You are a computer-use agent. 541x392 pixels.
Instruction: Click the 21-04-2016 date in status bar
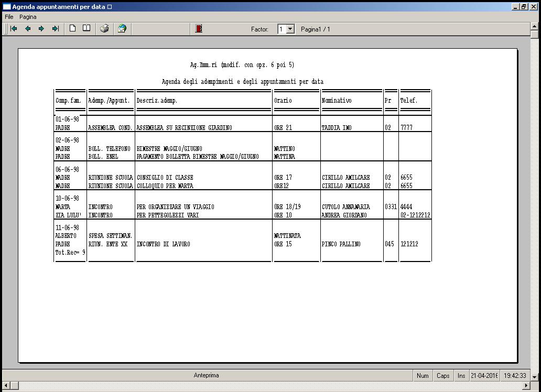[x=484, y=375]
